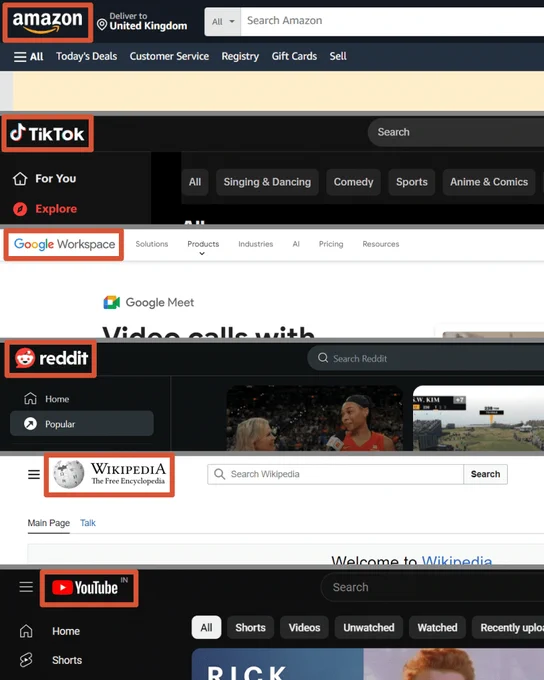Click the Google Workspace logo
The width and height of the screenshot is (544, 680).
[x=64, y=245]
